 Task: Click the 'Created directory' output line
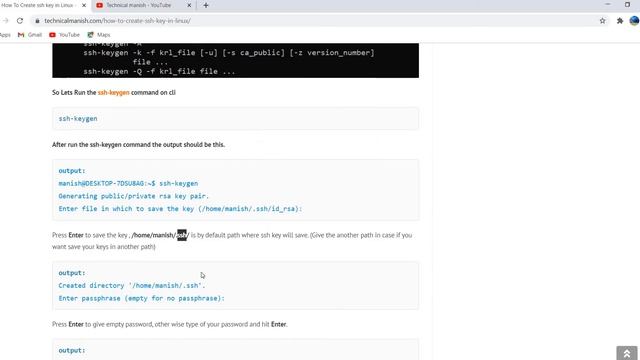[132, 286]
